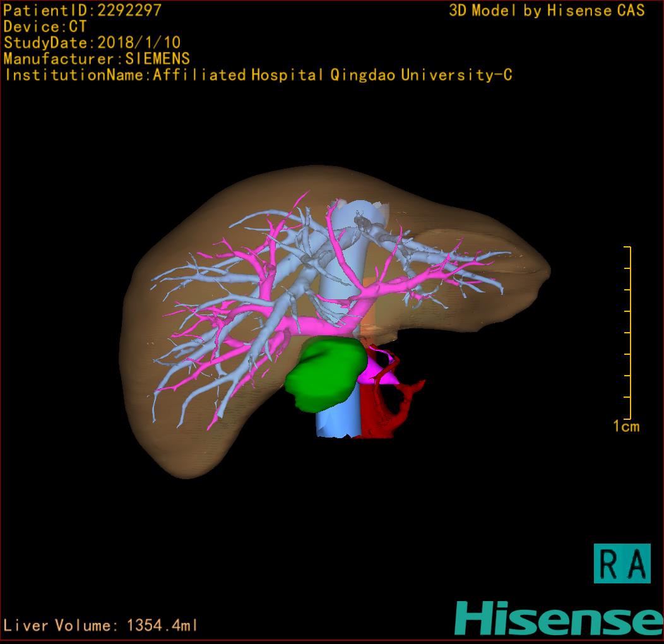Click the 'Device:CT' text

tap(45, 27)
